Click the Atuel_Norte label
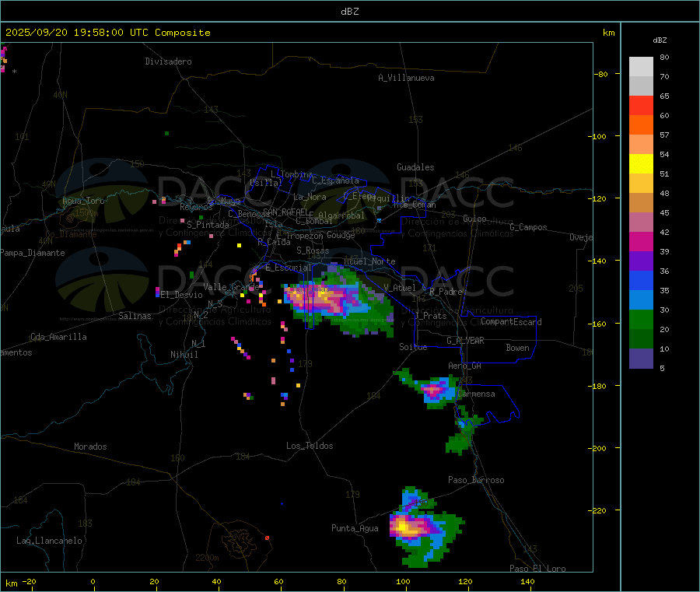Viewport: 700px width, 592px height. click(369, 261)
